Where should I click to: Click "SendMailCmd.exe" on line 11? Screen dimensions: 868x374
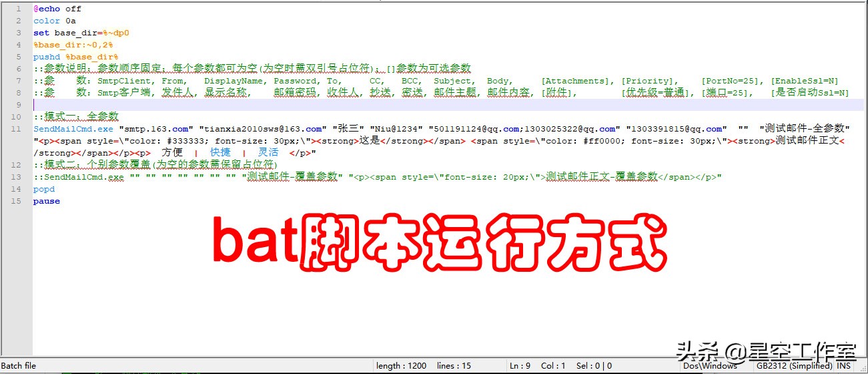point(73,129)
